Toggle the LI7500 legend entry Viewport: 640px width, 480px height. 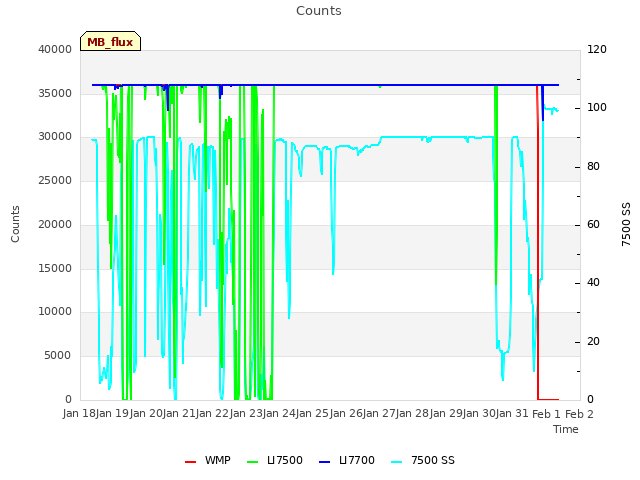click(275, 460)
